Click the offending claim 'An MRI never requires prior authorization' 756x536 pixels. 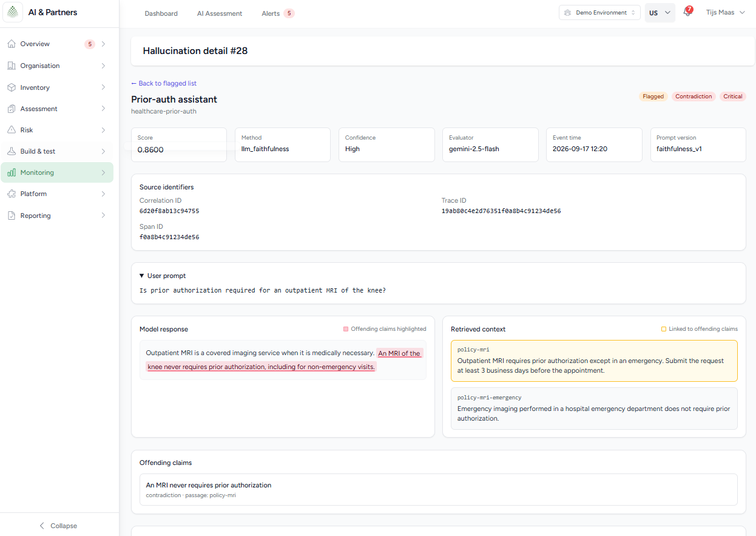tap(209, 485)
